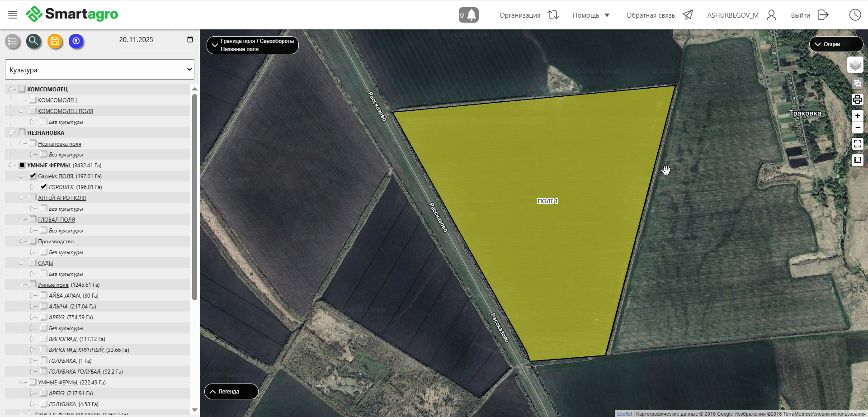Check the АЙВА JAPAN checkbox
Viewport: 868px width, 417px height.
point(44,295)
